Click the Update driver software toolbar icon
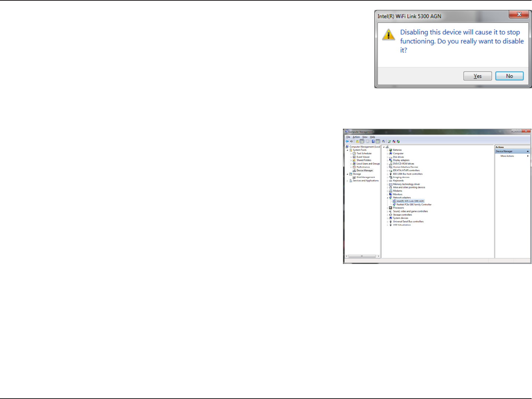Image resolution: width=532 pixels, height=399 pixels. coord(389,141)
